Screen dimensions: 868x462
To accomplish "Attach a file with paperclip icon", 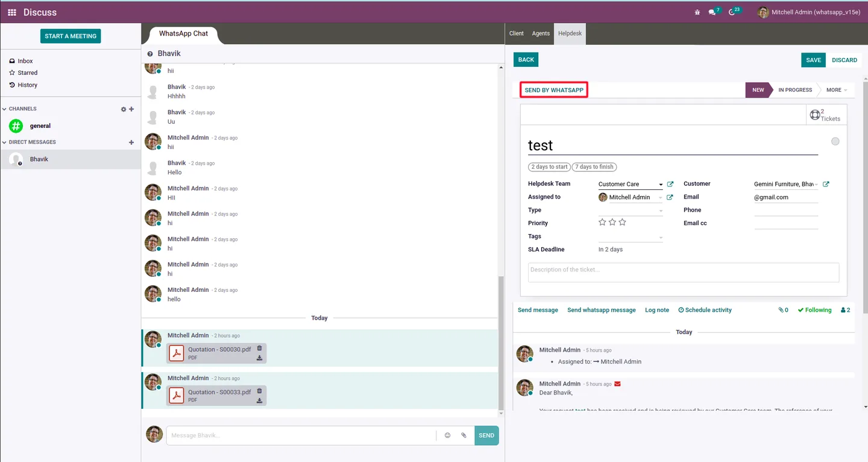I will (x=464, y=435).
